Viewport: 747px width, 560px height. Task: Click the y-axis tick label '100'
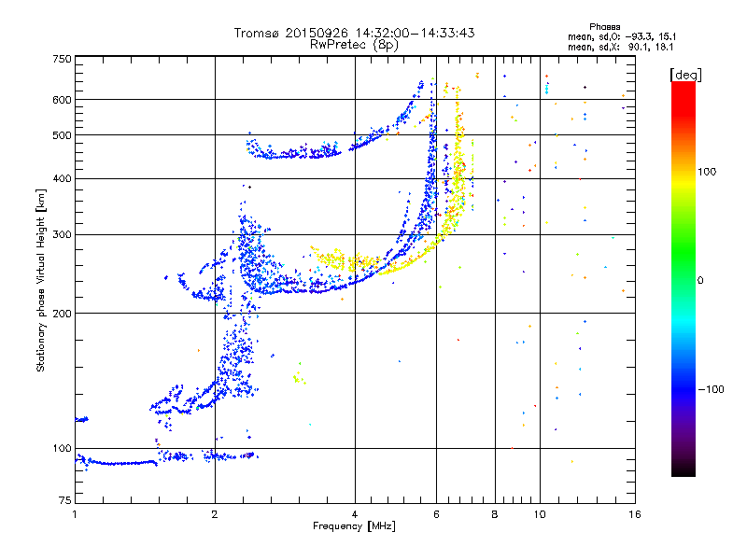pos(62,449)
